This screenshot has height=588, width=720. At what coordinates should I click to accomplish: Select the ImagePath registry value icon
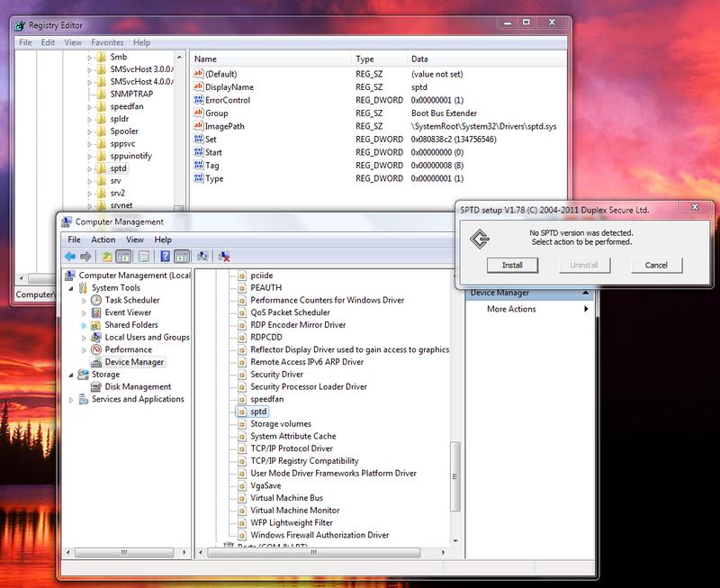coord(198,126)
